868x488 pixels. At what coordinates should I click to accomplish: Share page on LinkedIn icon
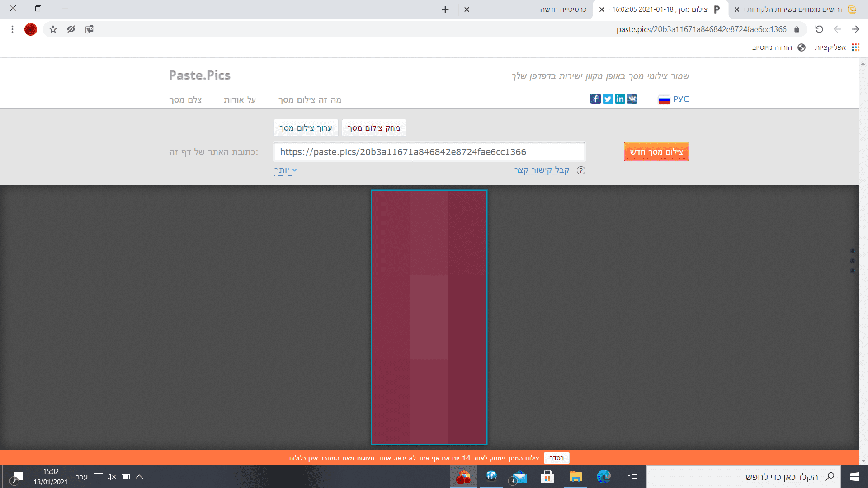620,99
